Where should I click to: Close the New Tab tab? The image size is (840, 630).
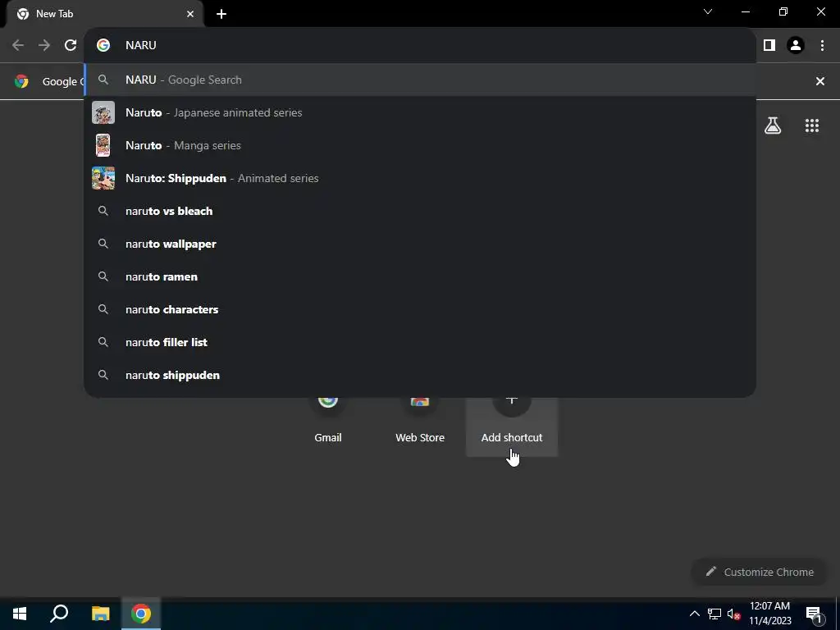[x=190, y=14]
